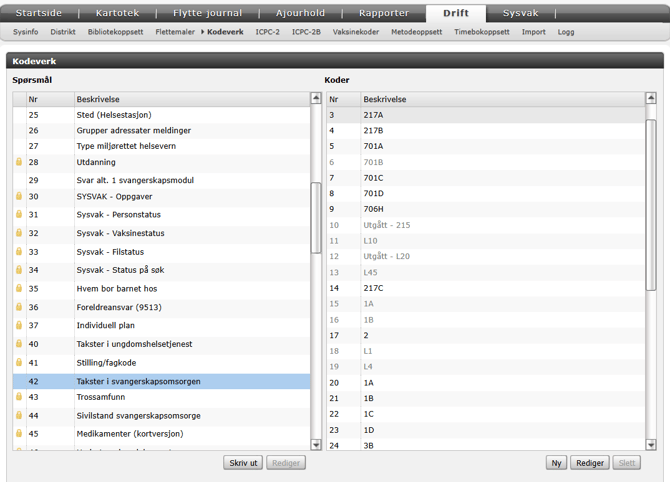This screenshot has height=482, width=670.
Task: Click the lock icon on row 41 Stilling/fagkode
Action: pyautogui.click(x=19, y=363)
